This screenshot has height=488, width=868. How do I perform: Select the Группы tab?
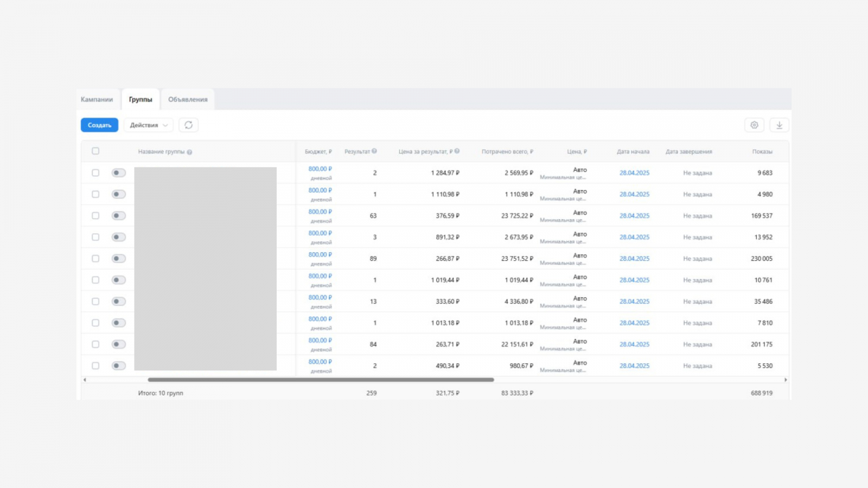pyautogui.click(x=141, y=100)
